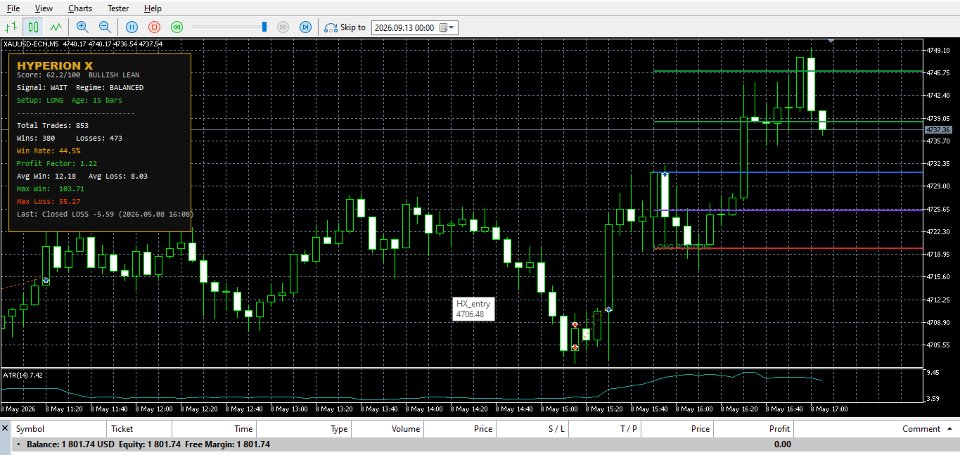Click the Total Trades: 853 text

click(x=52, y=125)
